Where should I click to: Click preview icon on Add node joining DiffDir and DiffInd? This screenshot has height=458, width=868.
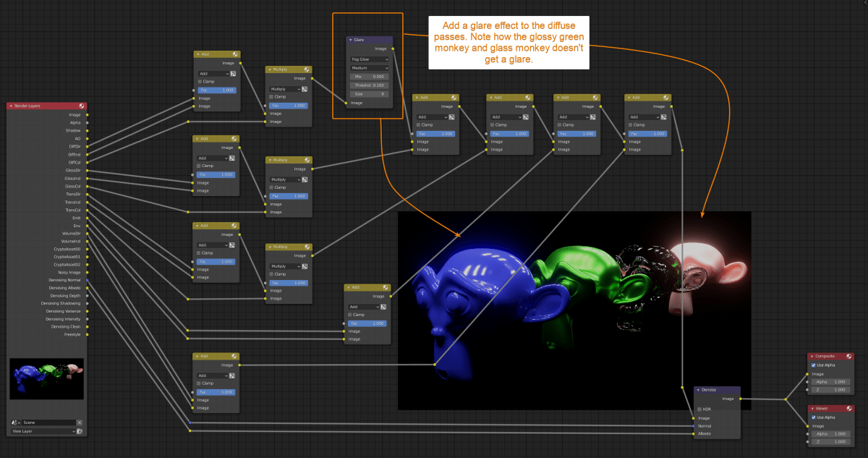coord(236,54)
